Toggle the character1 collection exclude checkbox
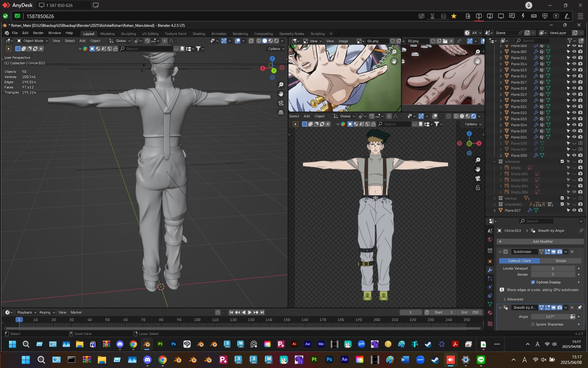The width and height of the screenshot is (588, 368). (562, 204)
